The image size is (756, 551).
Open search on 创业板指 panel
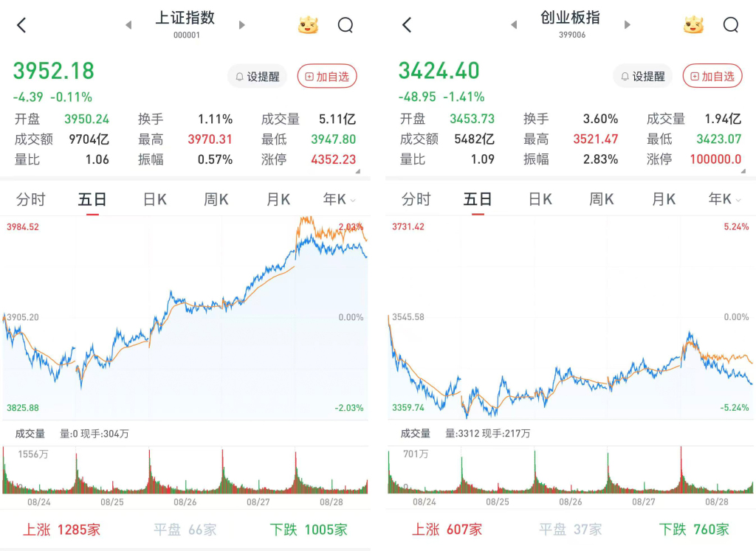click(731, 25)
